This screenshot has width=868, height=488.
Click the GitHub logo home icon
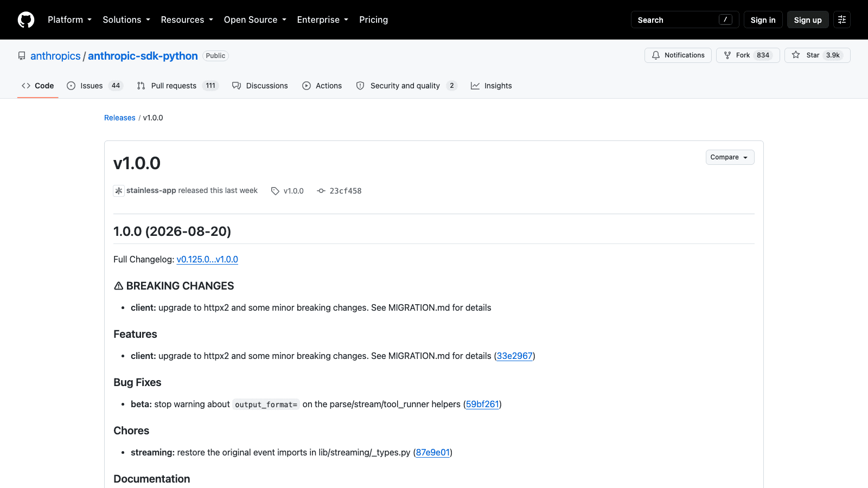pos(26,20)
